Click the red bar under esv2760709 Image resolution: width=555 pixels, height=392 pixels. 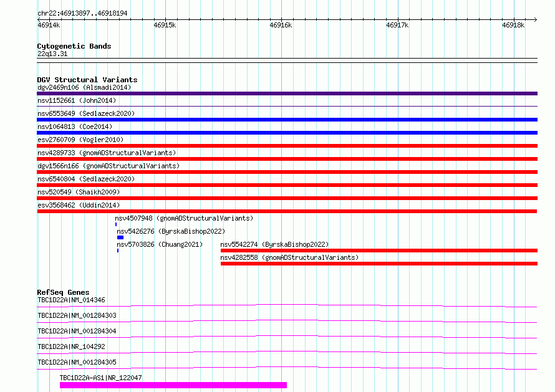pos(287,146)
